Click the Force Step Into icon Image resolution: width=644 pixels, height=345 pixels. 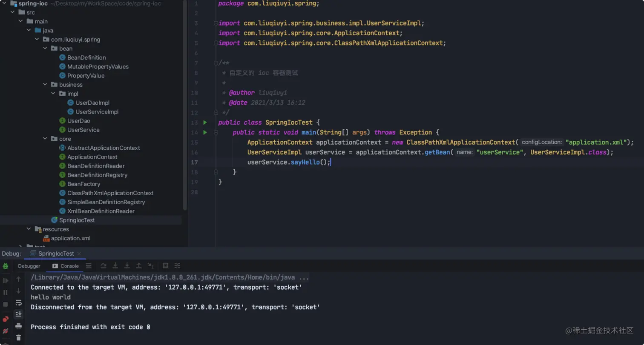pyautogui.click(x=127, y=266)
